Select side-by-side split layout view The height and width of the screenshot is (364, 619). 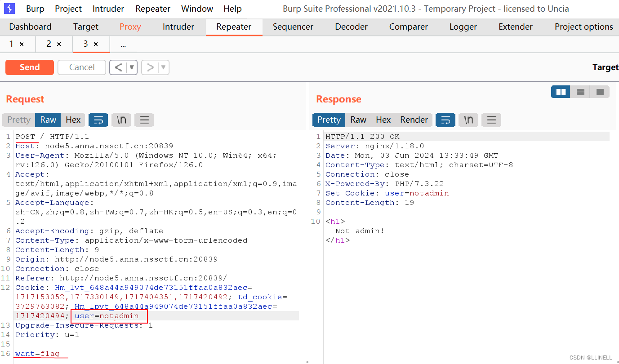coord(561,92)
